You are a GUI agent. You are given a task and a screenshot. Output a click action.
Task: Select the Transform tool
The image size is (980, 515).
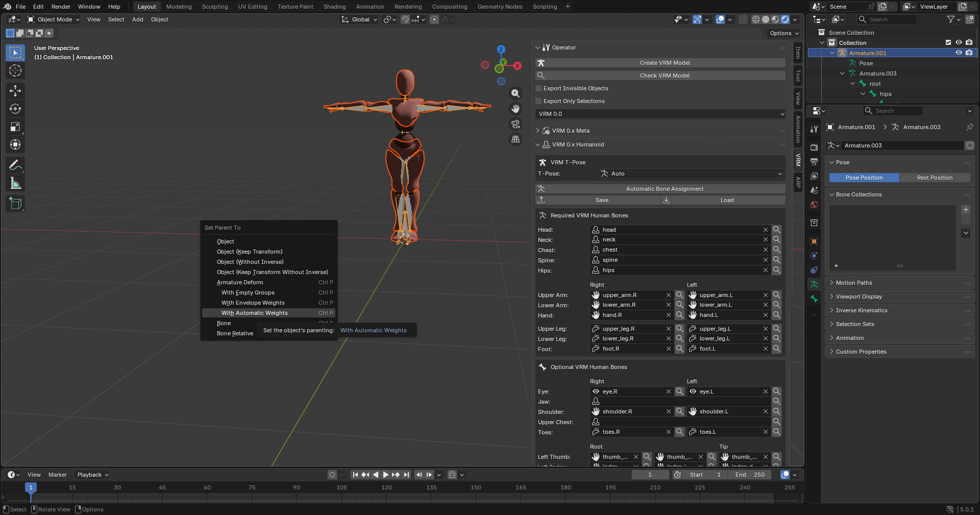pyautogui.click(x=15, y=144)
